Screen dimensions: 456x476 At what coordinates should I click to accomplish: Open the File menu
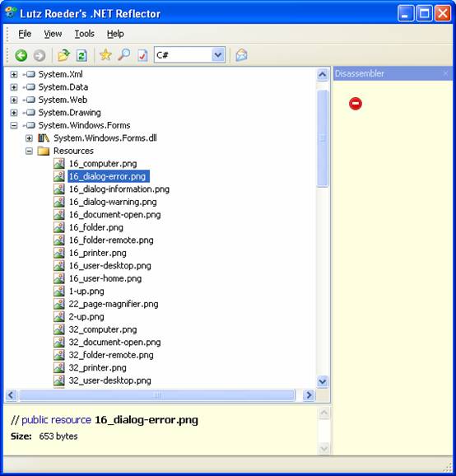point(25,34)
